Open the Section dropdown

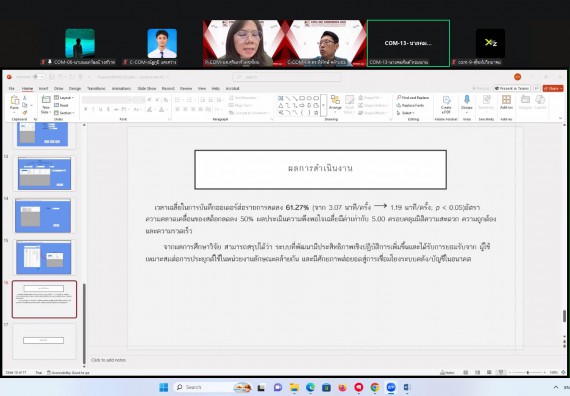pos(64,113)
